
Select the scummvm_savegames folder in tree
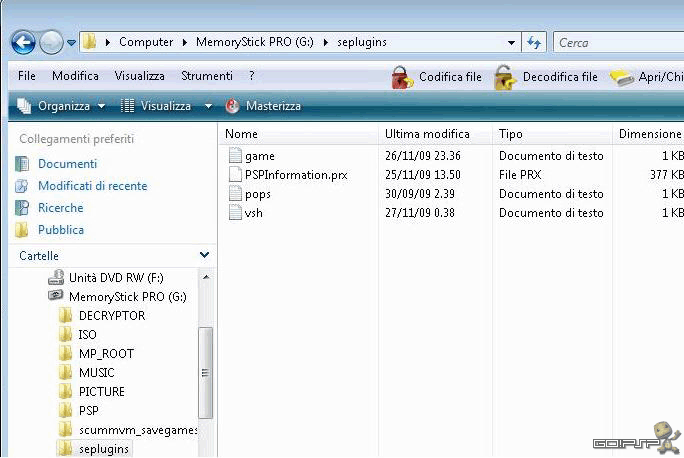138,430
